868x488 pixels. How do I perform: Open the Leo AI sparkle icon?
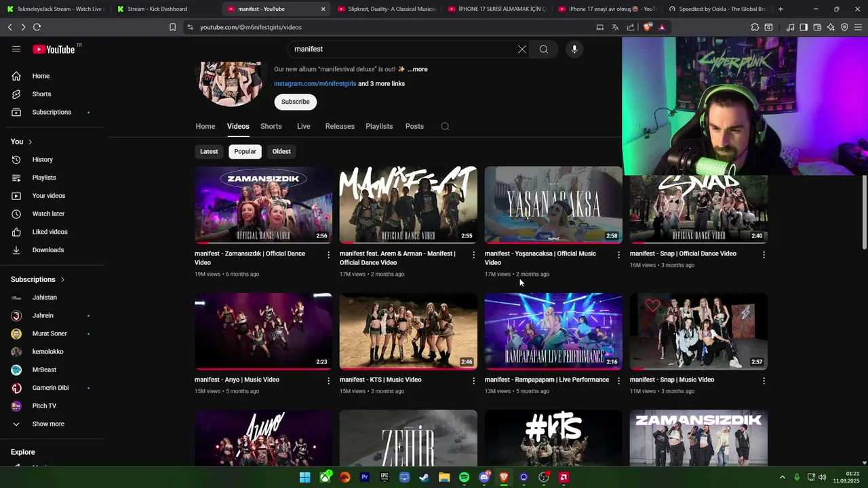[831, 27]
